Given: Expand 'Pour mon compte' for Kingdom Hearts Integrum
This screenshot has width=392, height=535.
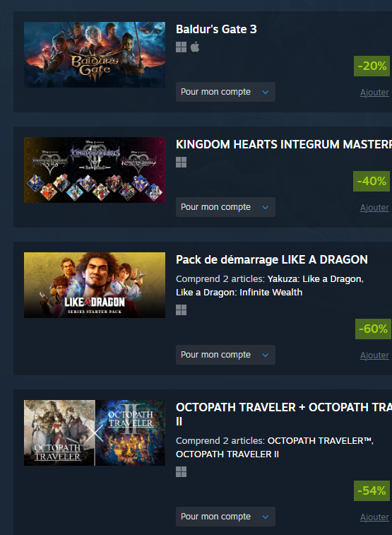Looking at the screenshot, I should point(225,207).
